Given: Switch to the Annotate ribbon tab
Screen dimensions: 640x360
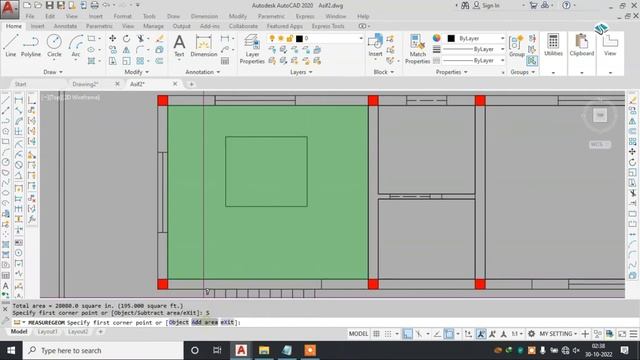Looking at the screenshot, I should (65, 26).
